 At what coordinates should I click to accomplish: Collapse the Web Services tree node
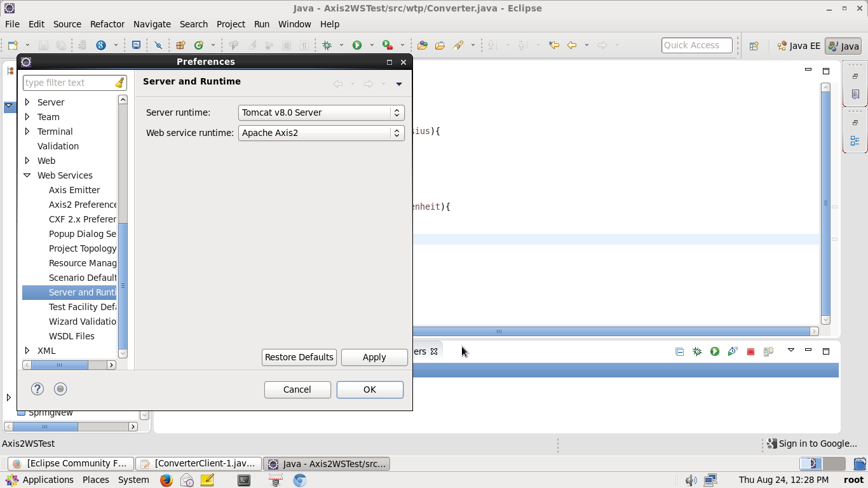pyautogui.click(x=27, y=175)
